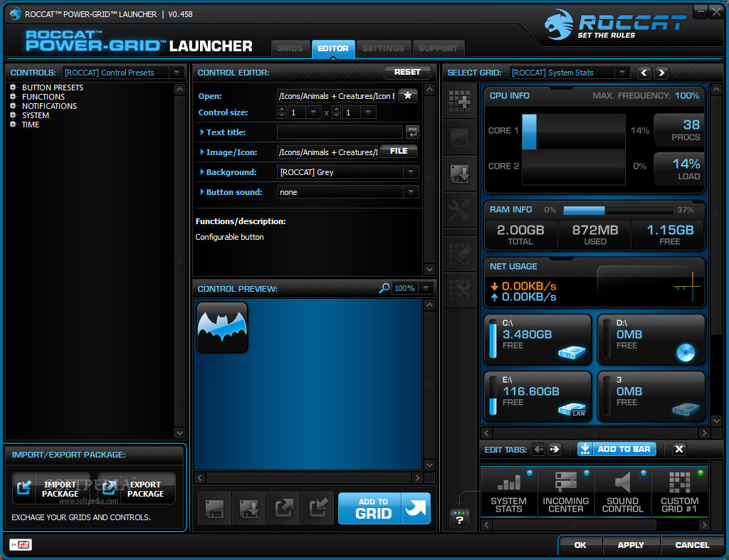This screenshot has height=560, width=729.
Task: Open the grid tools wrench icon
Action: tap(459, 210)
